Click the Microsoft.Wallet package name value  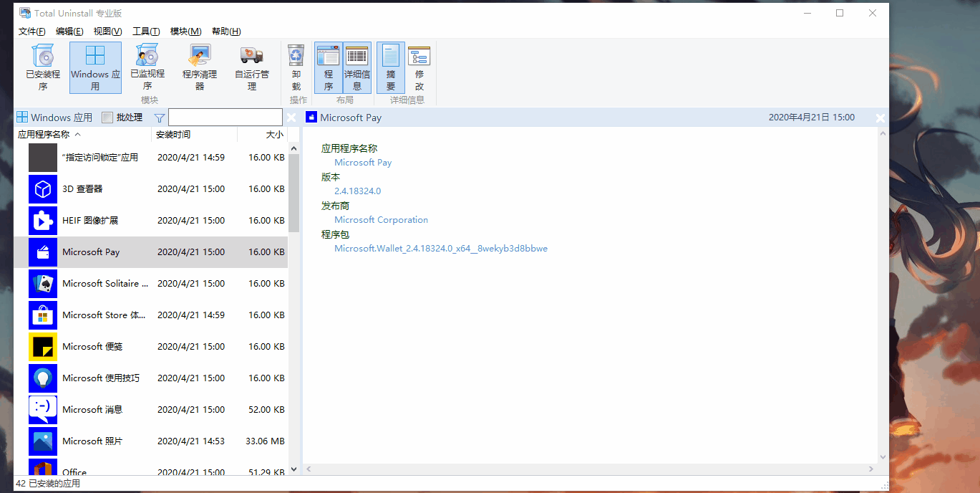coord(441,249)
